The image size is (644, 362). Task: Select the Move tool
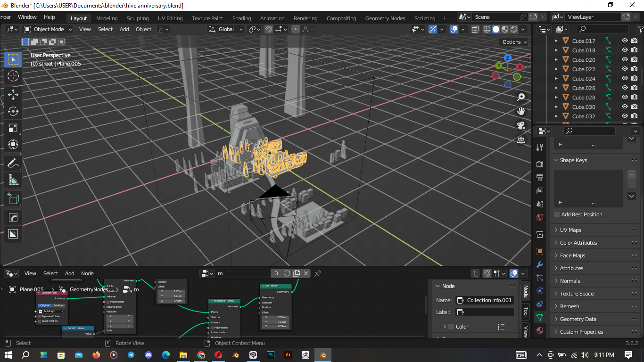13,94
